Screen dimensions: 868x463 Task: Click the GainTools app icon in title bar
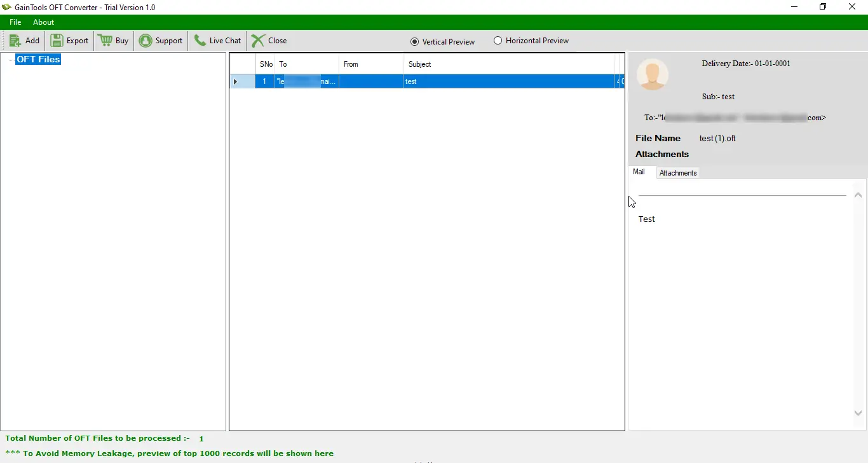7,7
